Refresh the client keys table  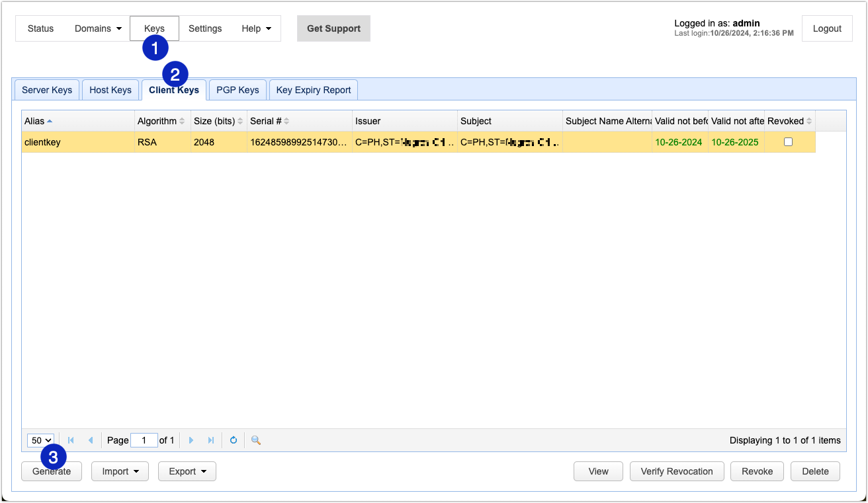(x=234, y=440)
